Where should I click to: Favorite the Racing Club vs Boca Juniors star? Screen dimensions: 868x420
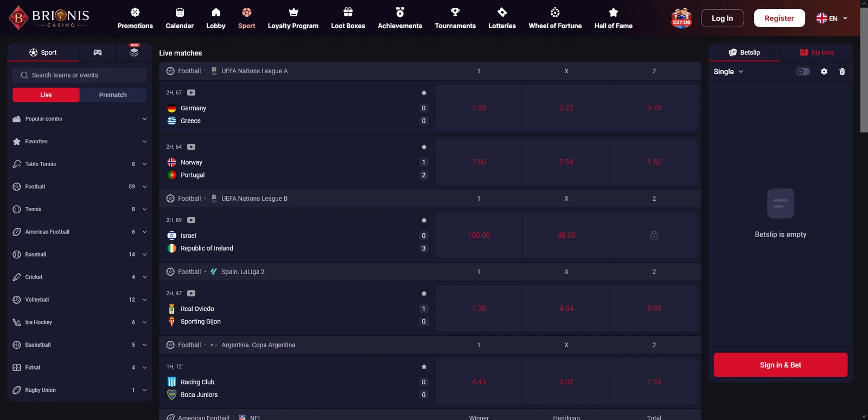click(x=424, y=367)
